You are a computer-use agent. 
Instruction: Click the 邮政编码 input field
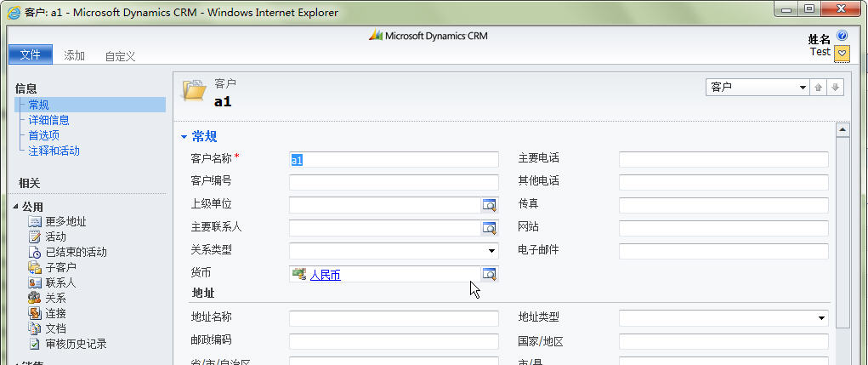coord(394,341)
